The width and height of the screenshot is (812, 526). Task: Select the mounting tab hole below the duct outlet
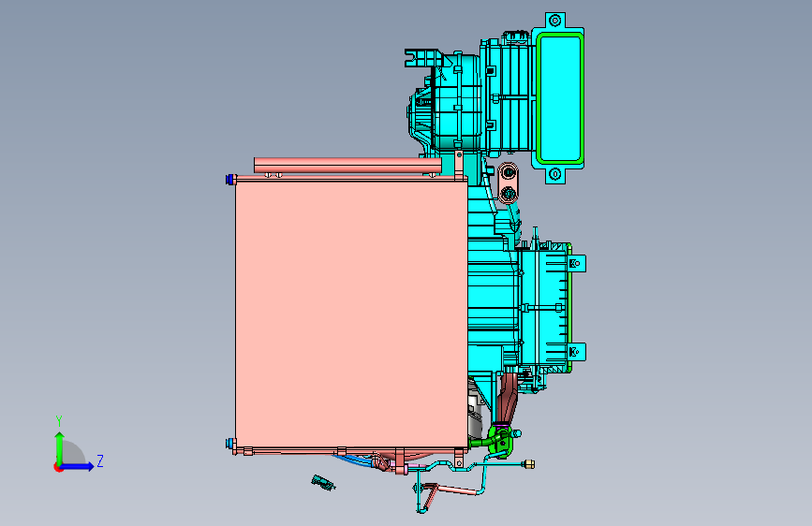pyautogui.click(x=555, y=174)
